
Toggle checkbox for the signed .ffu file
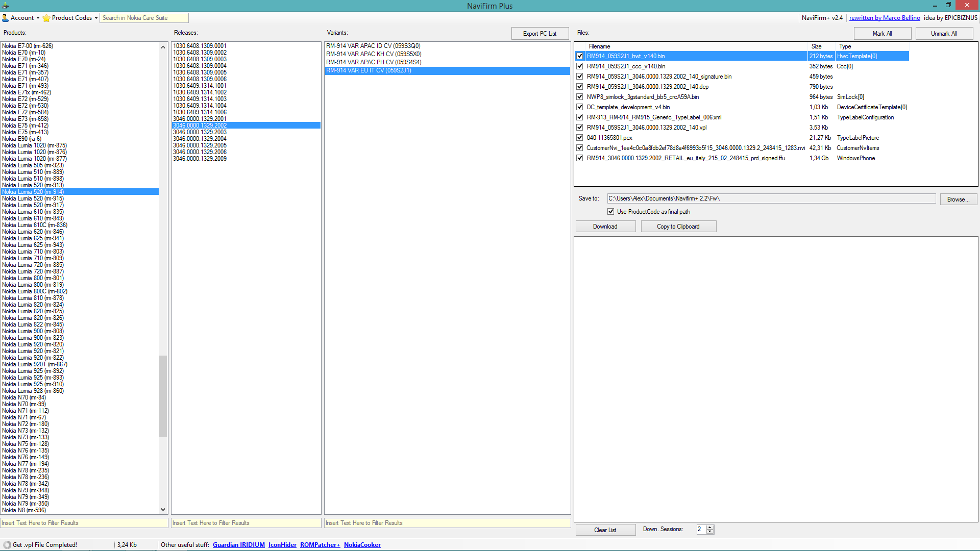coord(579,158)
